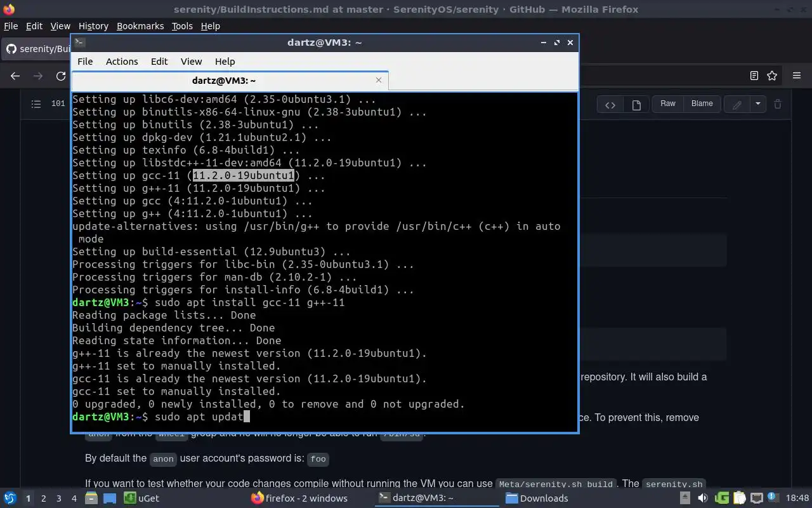Switch to workspace 2
Viewport: 812px width, 508px height.
[44, 498]
